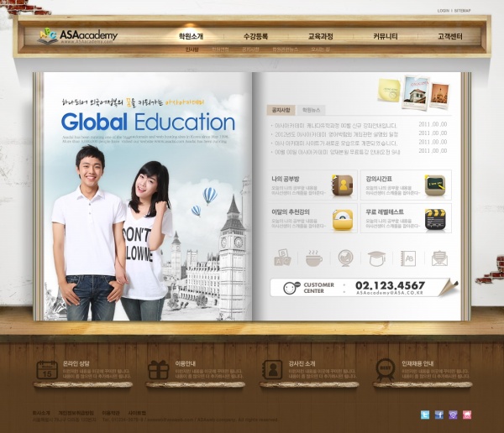Click the 강의시간표 chalkboard icon

435,185
